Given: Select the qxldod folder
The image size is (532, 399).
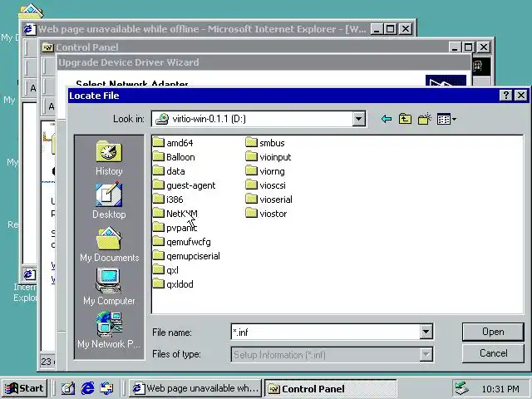Looking at the screenshot, I should point(173,284).
